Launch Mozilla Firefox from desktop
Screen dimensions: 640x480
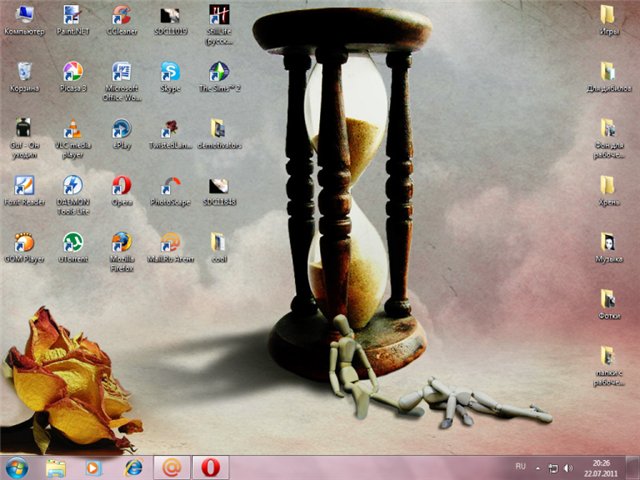tap(121, 244)
